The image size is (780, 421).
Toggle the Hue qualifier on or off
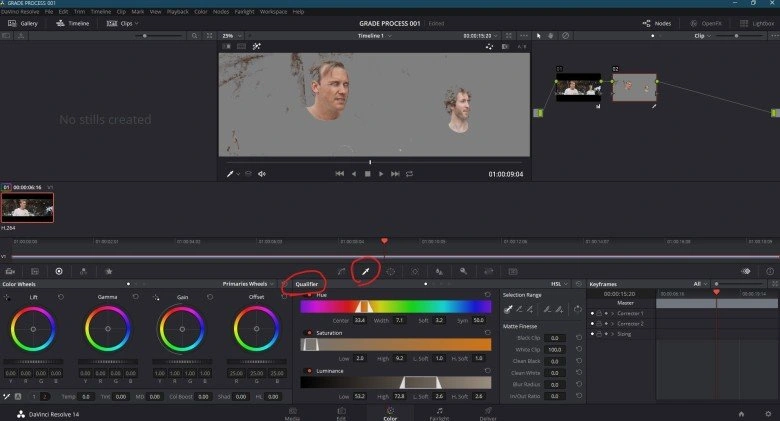309,295
